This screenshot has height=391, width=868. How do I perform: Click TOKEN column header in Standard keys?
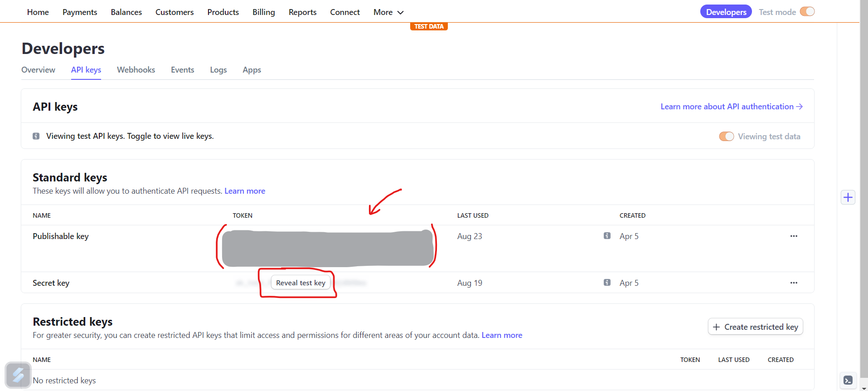242,215
